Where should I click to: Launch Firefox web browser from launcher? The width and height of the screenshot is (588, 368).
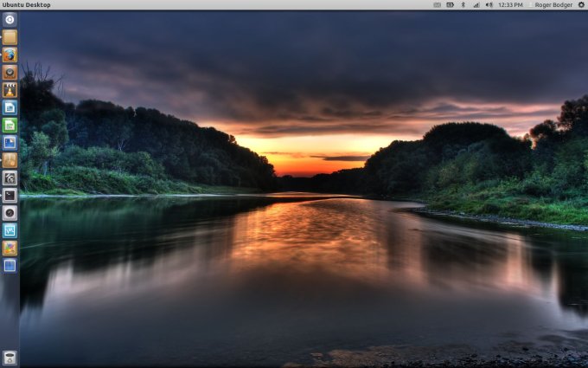point(10,55)
